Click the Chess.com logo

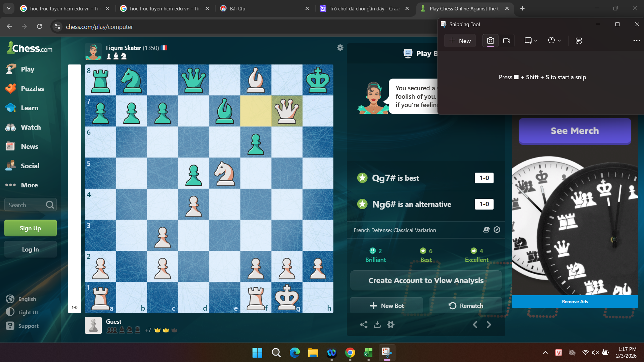(30, 48)
